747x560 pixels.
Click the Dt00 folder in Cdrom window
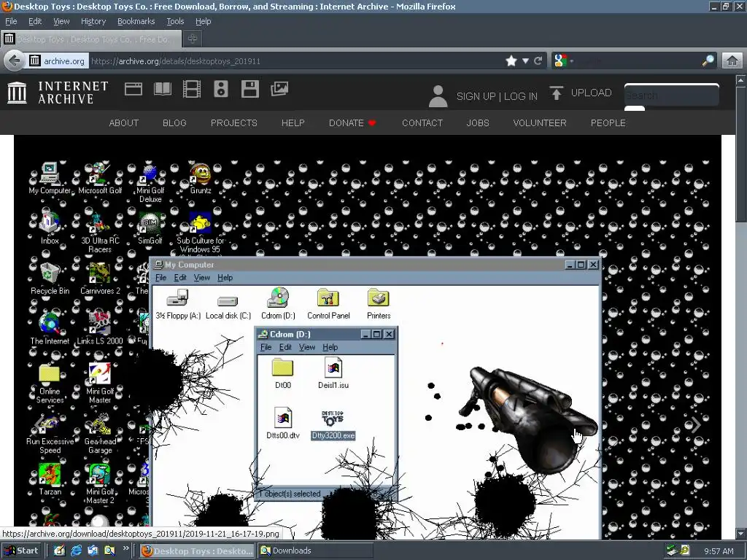coord(282,374)
